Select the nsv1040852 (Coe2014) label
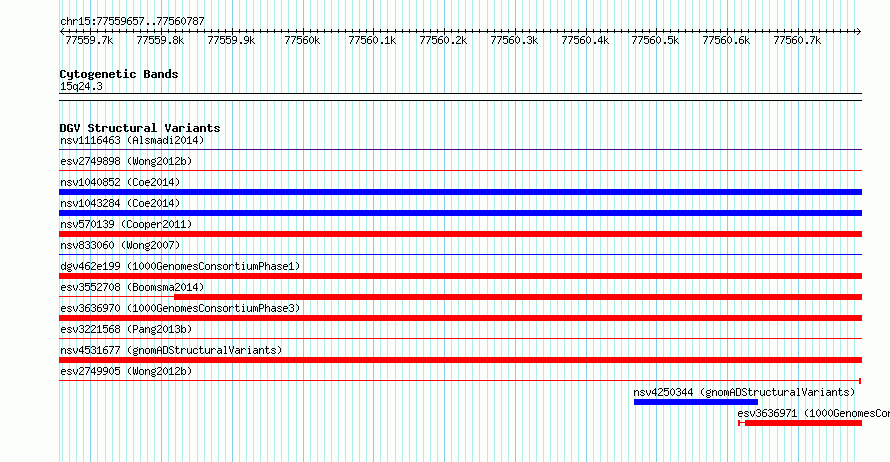Viewport: 890px width, 462px height. pyautogui.click(x=120, y=182)
